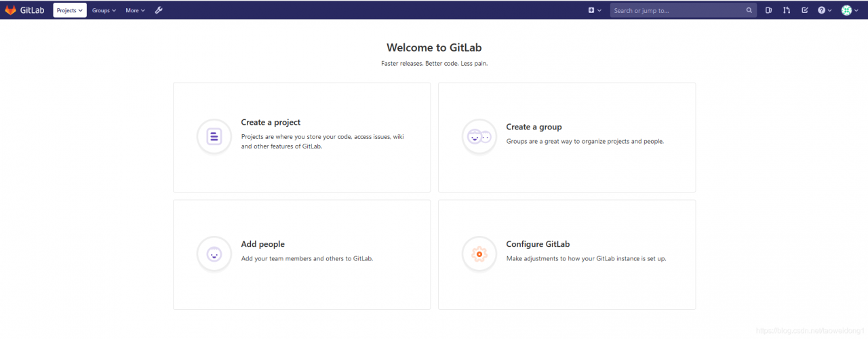Open the user avatar menu

point(850,10)
